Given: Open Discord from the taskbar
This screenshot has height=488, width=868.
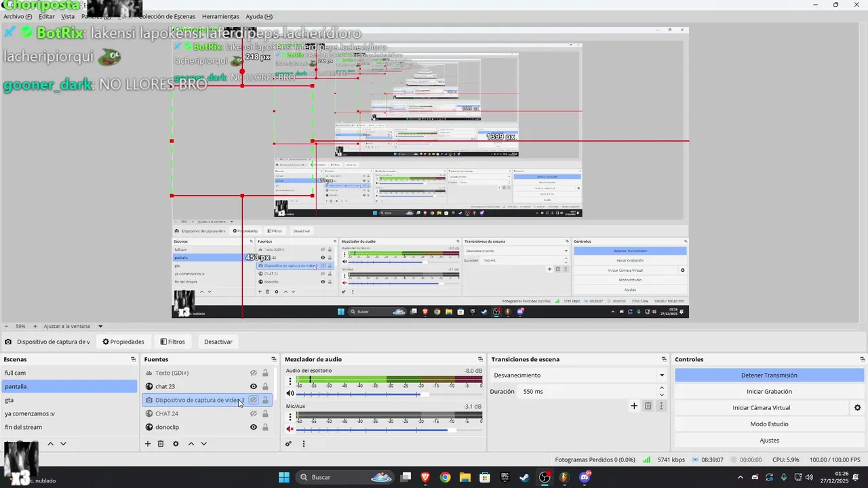Looking at the screenshot, I should click(585, 477).
